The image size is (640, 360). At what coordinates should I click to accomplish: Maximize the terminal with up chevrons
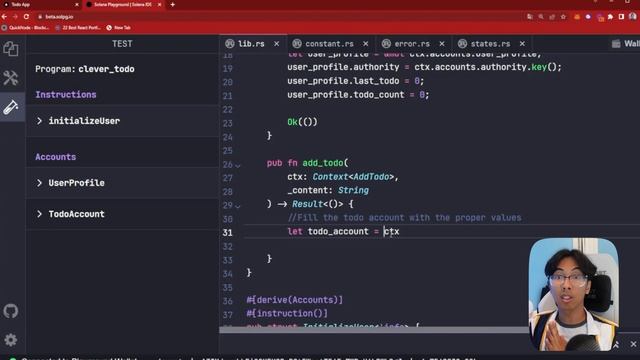(x=616, y=344)
